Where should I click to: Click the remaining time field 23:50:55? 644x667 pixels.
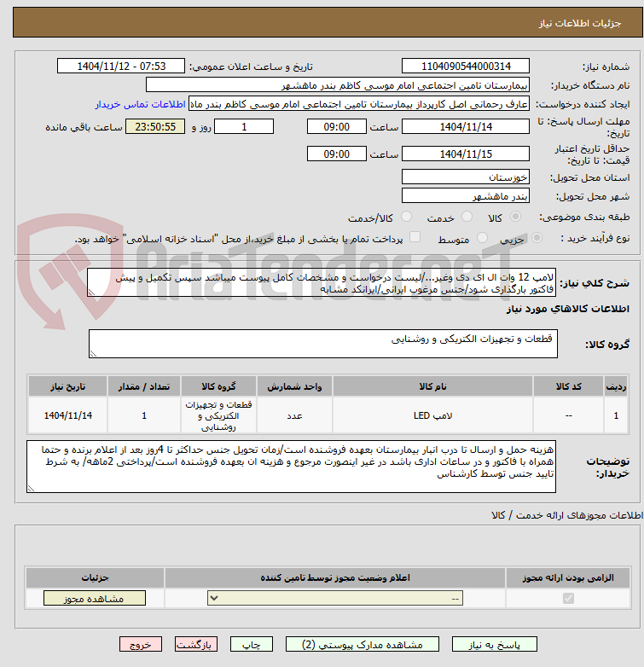[155, 127]
